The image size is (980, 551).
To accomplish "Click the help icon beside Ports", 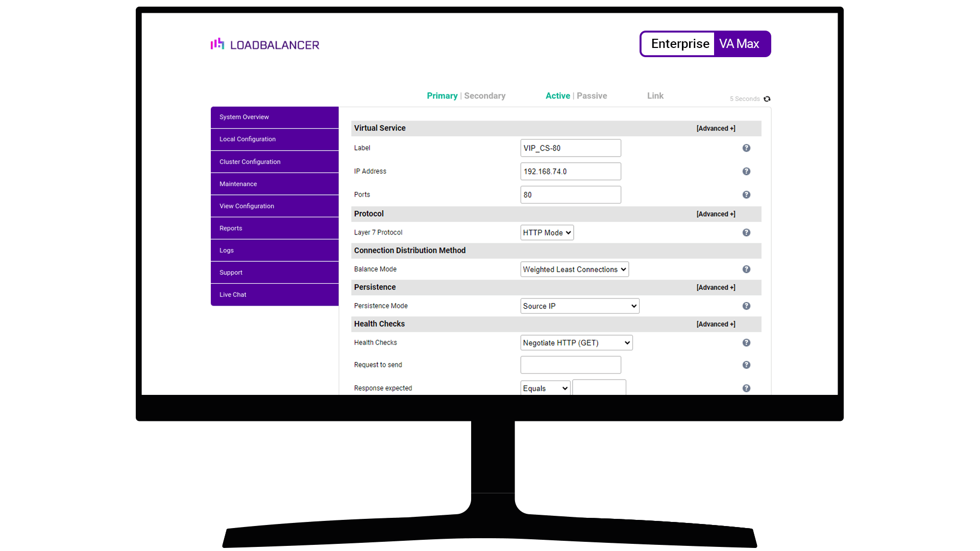I will (x=746, y=194).
